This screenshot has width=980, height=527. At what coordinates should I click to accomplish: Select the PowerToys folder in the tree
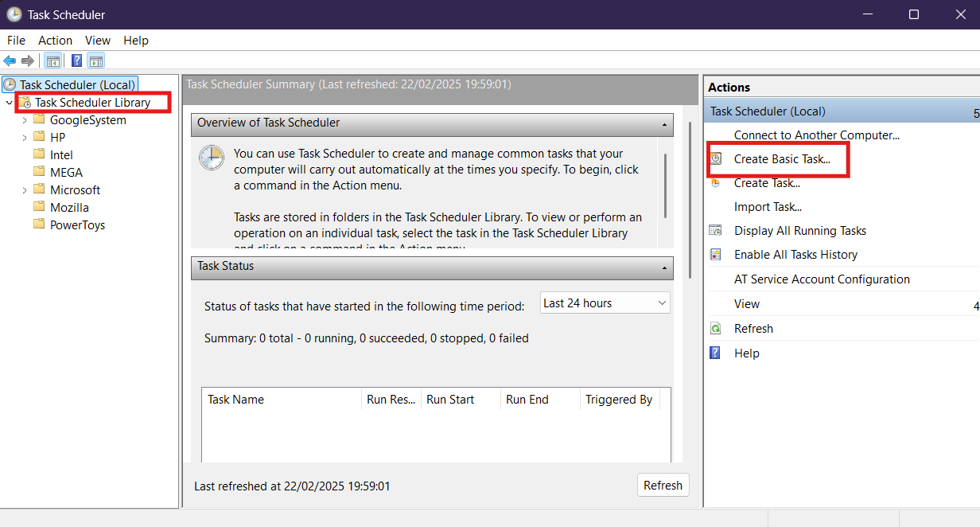coord(77,224)
